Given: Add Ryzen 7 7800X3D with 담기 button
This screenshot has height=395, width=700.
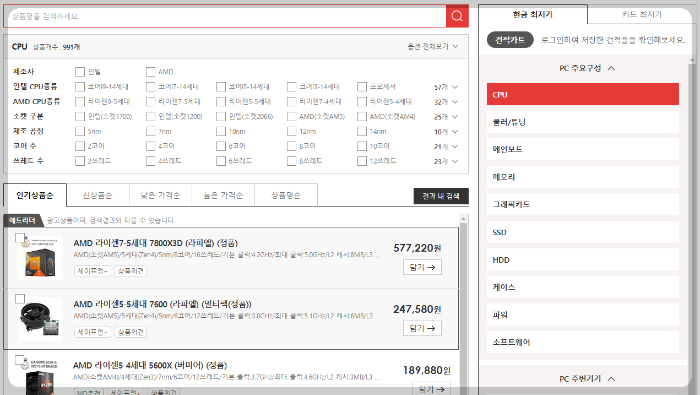Looking at the screenshot, I should (422, 267).
